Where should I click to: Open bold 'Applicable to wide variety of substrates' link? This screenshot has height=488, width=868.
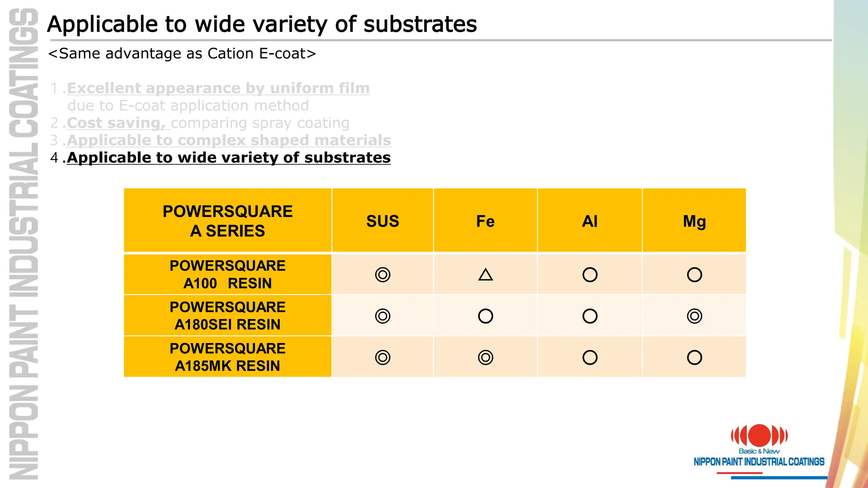(x=229, y=158)
